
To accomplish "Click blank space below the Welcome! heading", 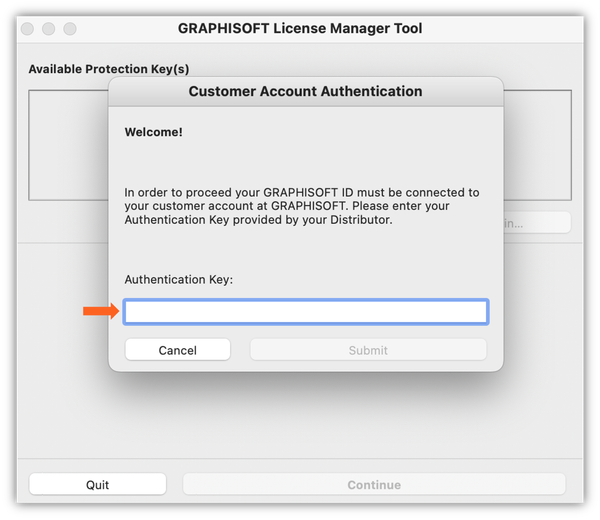I will pos(300,160).
